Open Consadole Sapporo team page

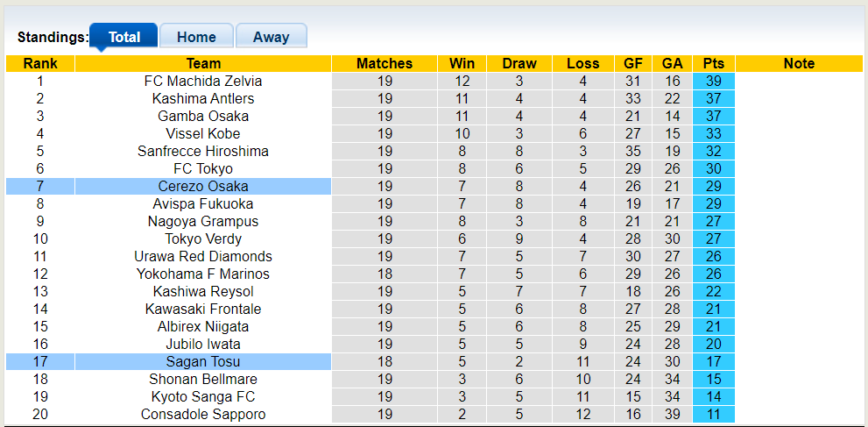pos(203,414)
